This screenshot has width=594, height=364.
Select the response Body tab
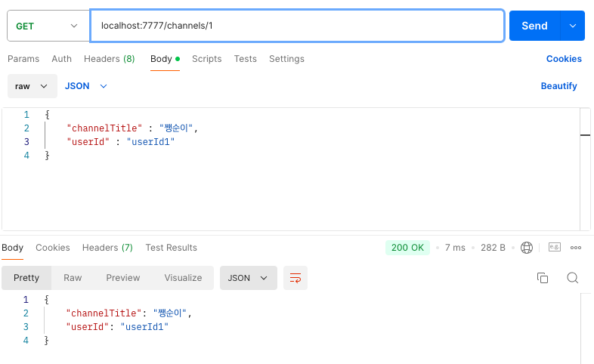pos(13,248)
